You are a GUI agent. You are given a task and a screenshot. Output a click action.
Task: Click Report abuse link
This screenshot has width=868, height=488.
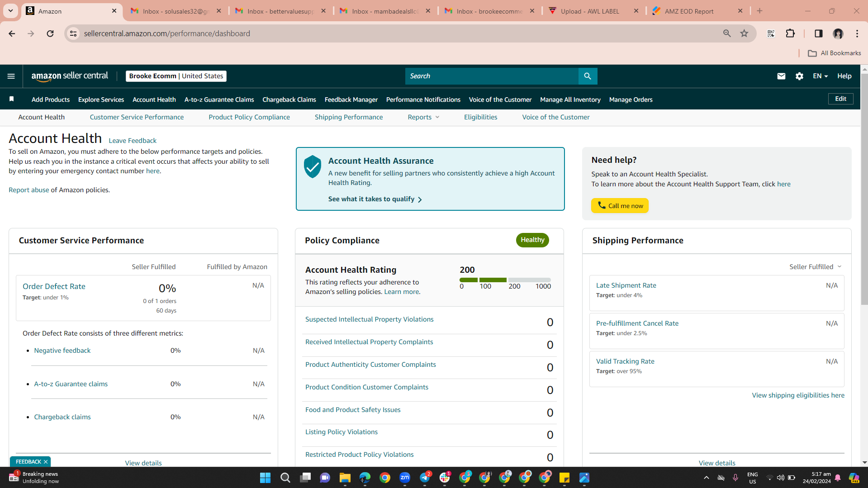tap(28, 190)
